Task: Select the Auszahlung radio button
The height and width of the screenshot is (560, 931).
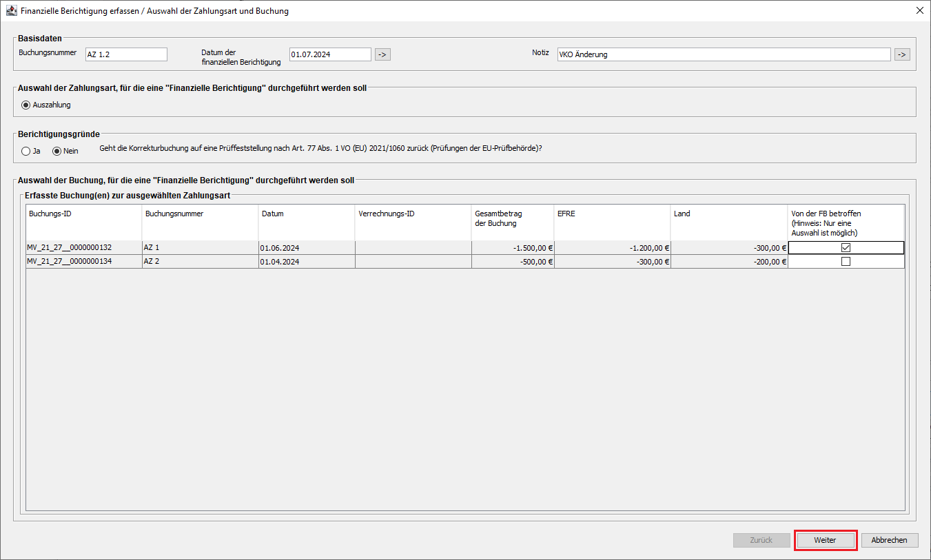Action: coord(26,105)
